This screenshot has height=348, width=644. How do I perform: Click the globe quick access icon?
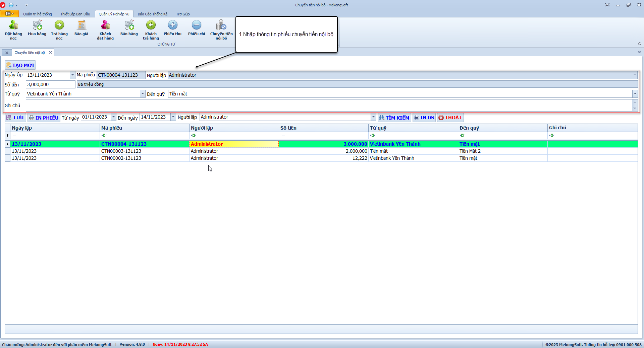(11, 5)
